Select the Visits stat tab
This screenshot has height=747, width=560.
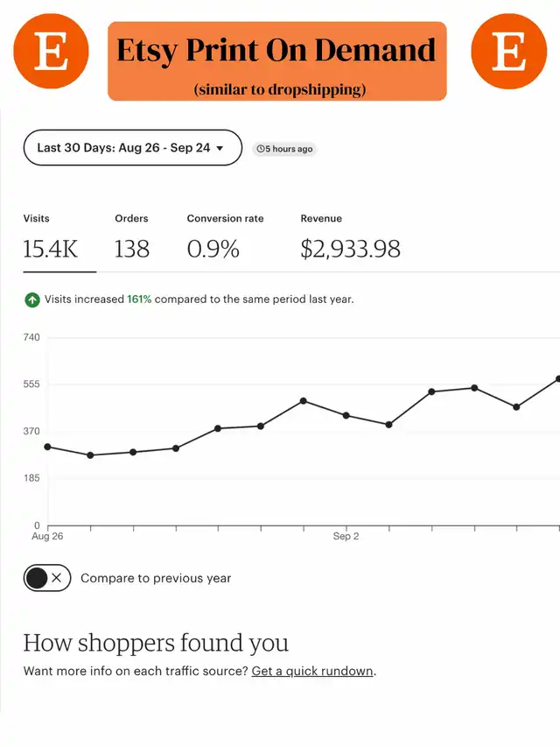tap(51, 238)
